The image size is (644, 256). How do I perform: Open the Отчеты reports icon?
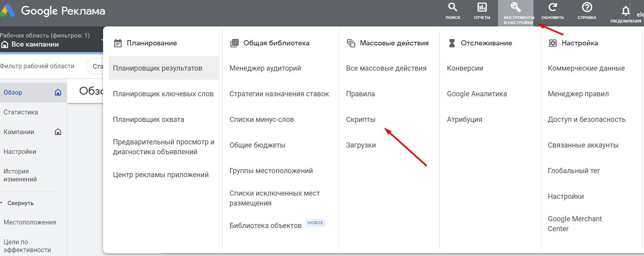point(482,7)
